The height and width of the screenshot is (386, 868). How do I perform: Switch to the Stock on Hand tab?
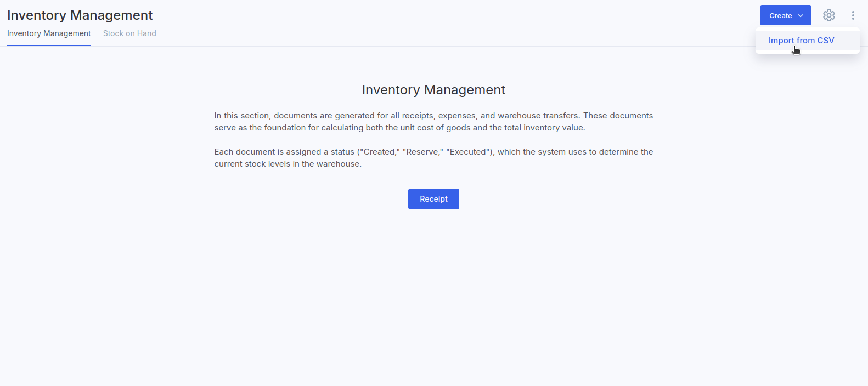click(129, 33)
